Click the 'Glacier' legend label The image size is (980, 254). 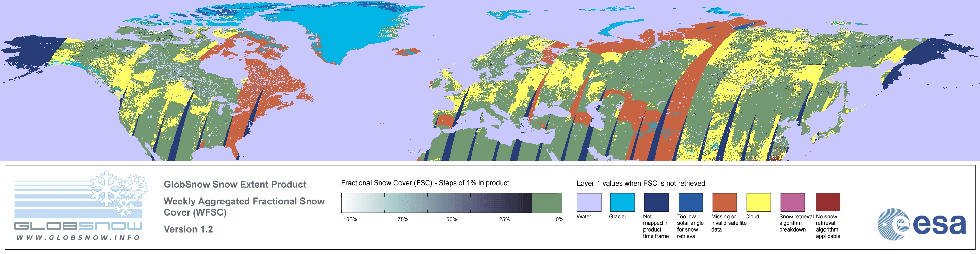(x=618, y=216)
